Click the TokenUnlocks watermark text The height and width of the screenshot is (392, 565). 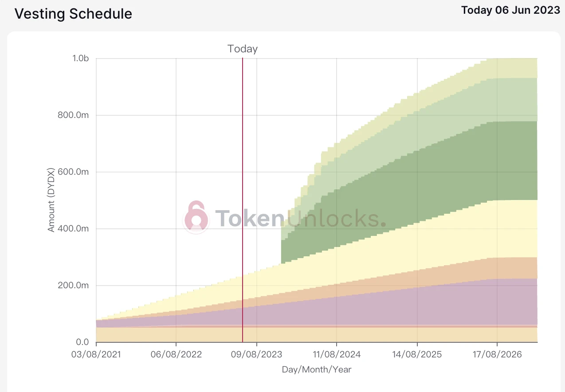[x=300, y=218]
